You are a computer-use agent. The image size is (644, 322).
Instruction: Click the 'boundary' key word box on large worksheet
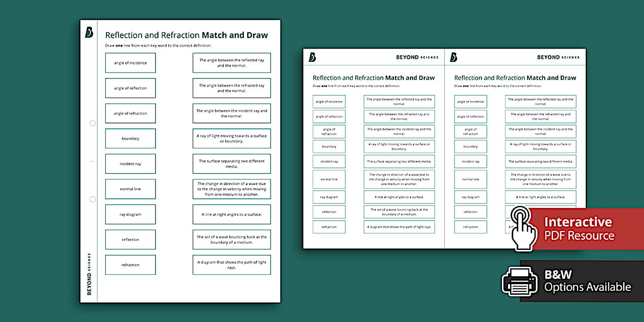coord(130,139)
